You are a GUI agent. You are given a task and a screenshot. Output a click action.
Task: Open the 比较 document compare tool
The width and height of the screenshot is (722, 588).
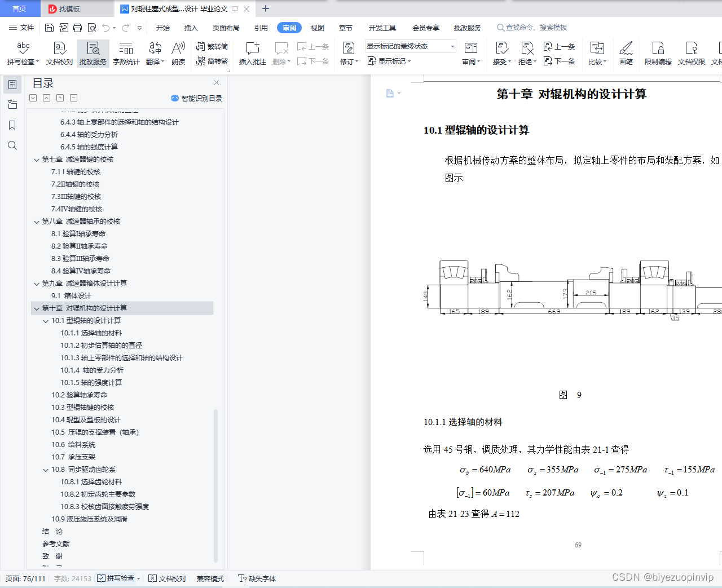pyautogui.click(x=597, y=54)
